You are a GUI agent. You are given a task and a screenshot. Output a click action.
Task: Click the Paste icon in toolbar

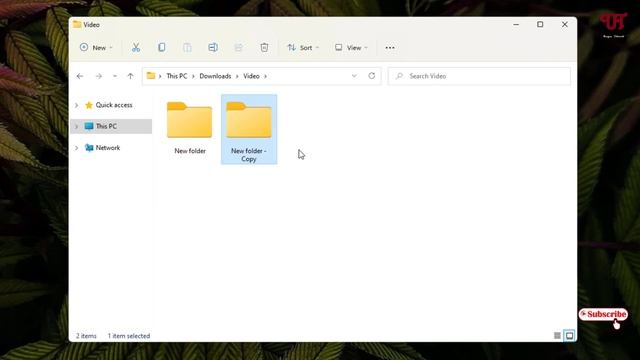pos(187,48)
